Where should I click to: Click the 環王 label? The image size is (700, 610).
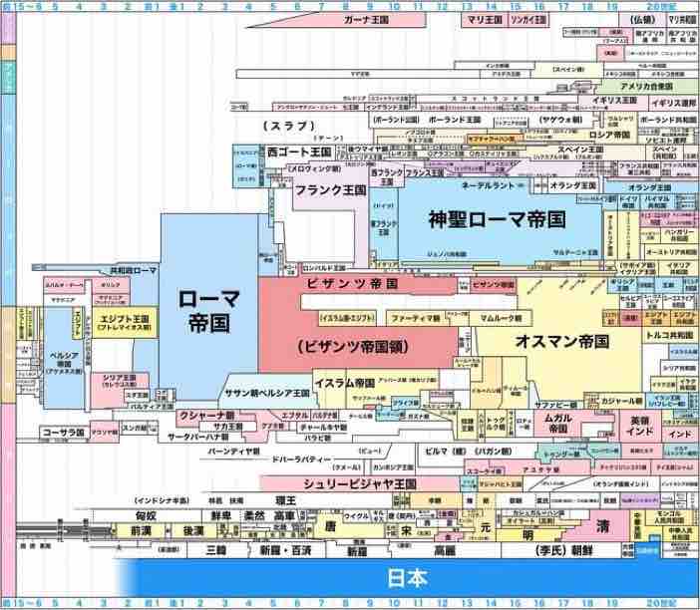click(285, 500)
